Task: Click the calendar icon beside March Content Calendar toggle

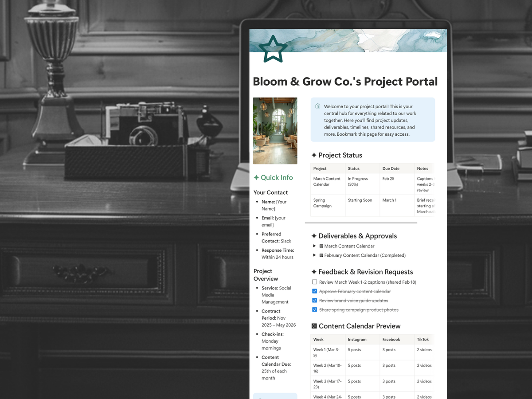Action: pos(321,246)
